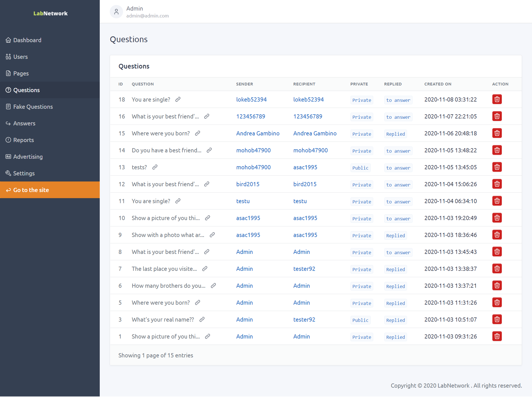Open sender Andrea Gambino profile link
Image resolution: width=532 pixels, height=397 pixels.
click(x=258, y=133)
